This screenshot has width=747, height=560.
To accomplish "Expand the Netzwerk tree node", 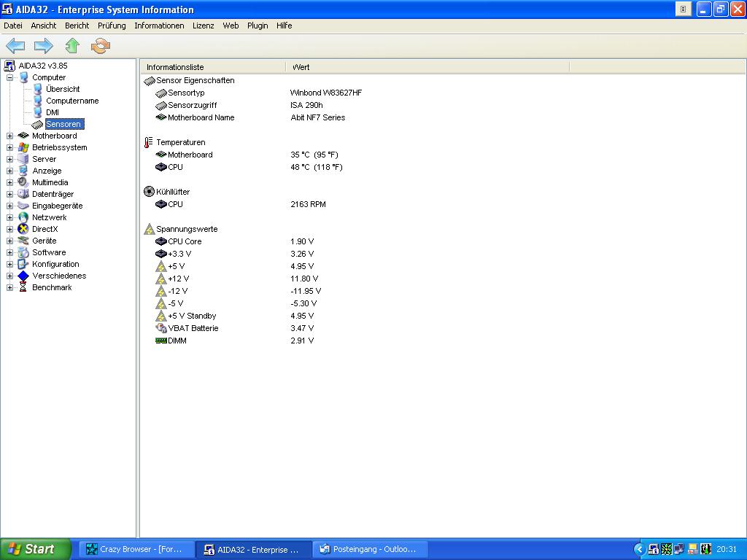I will click(x=9, y=217).
